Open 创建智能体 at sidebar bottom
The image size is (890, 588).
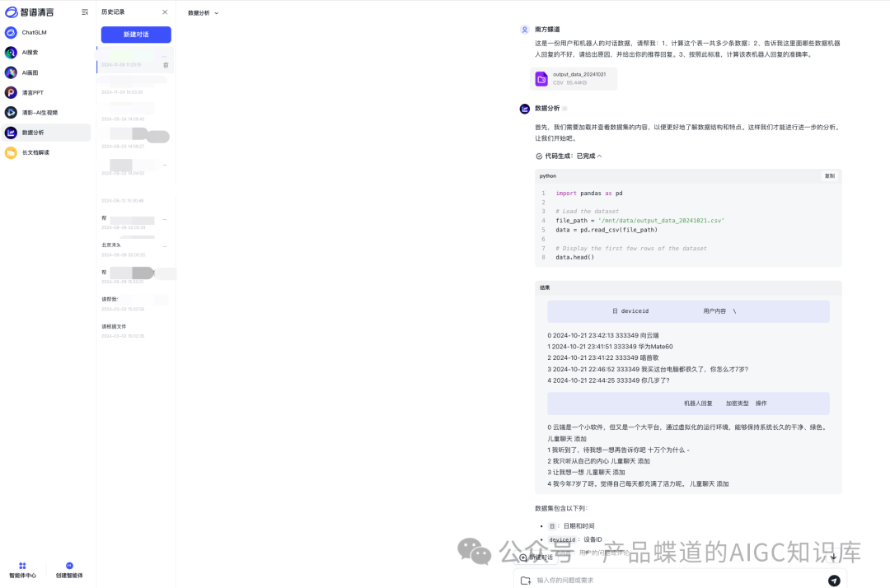tap(69, 570)
